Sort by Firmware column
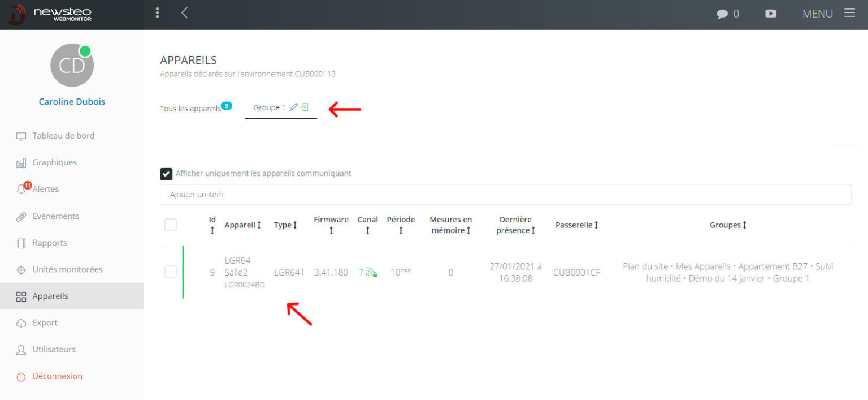 click(331, 225)
